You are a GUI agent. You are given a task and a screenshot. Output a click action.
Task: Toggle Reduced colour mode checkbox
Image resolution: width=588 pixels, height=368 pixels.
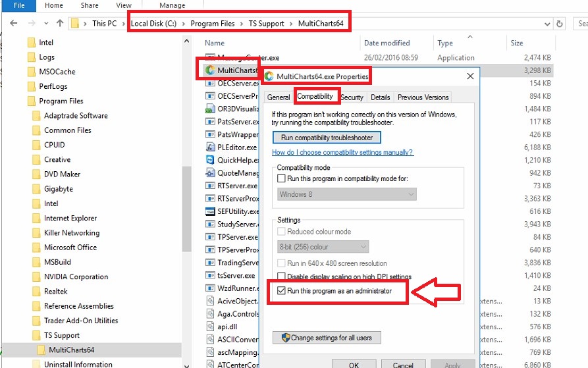pyautogui.click(x=281, y=232)
